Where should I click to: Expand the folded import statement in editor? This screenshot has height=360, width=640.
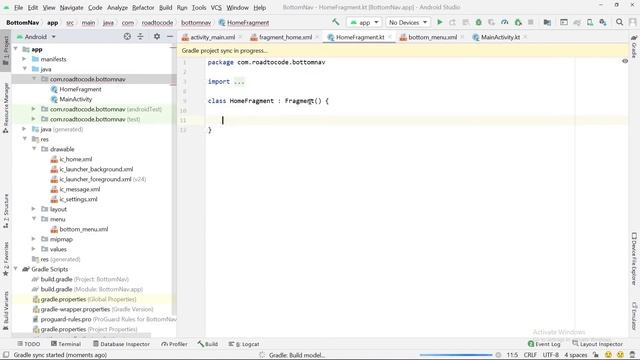tap(239, 82)
